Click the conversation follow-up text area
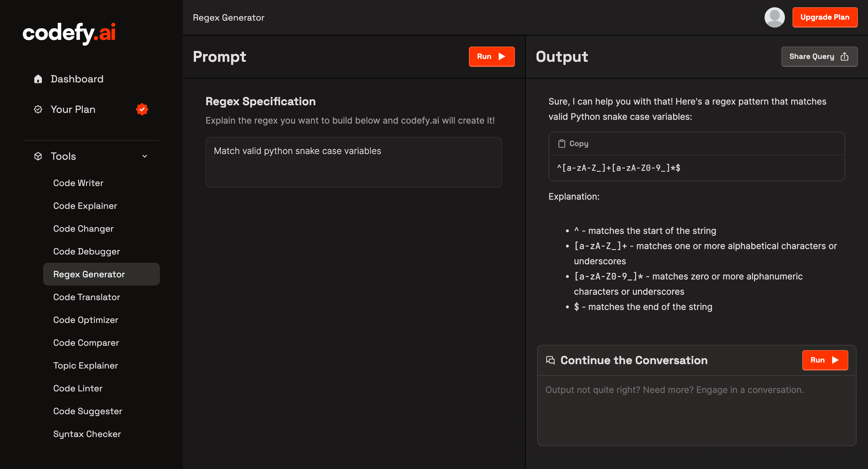Viewport: 868px width, 469px height. pyautogui.click(x=696, y=411)
